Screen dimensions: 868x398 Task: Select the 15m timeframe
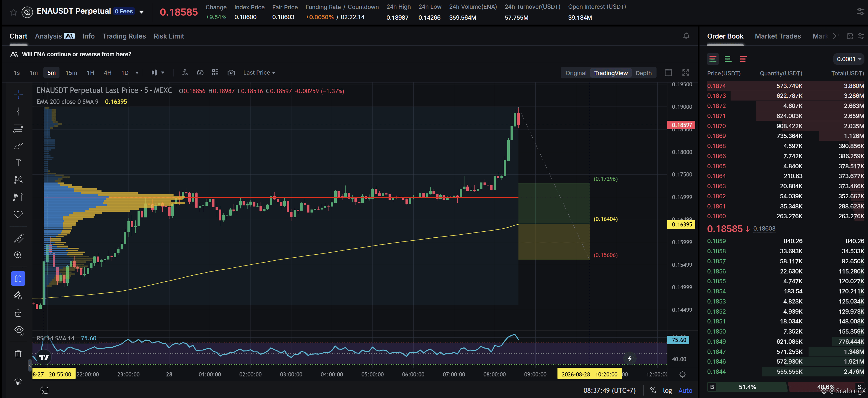click(x=71, y=72)
